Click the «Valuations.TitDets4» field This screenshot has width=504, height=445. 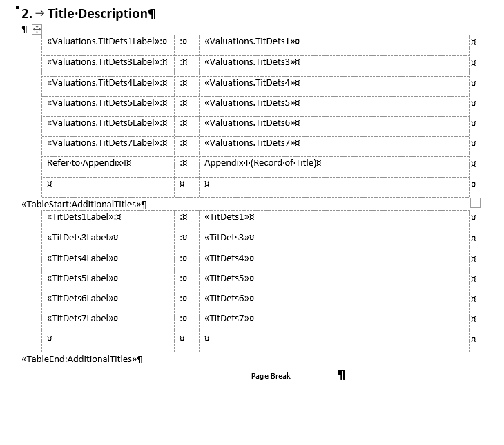point(249,83)
